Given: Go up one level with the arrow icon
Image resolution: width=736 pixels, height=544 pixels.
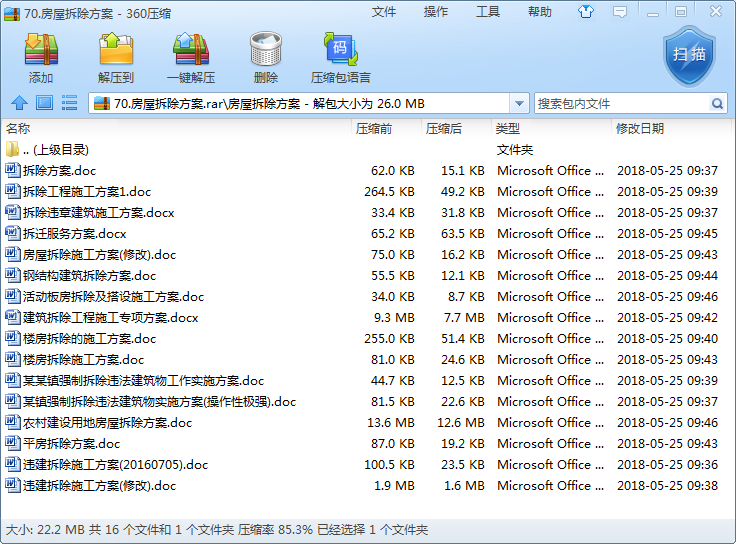Looking at the screenshot, I should pyautogui.click(x=18, y=103).
